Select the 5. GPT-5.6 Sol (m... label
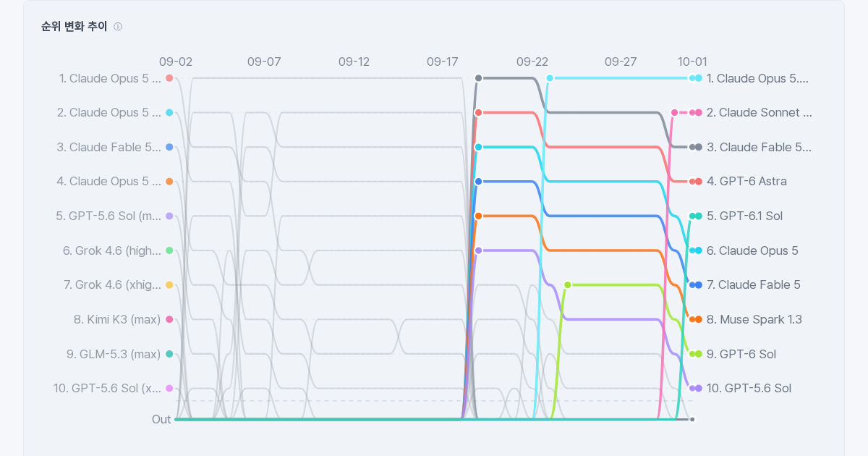The image size is (868, 456). 109,216
